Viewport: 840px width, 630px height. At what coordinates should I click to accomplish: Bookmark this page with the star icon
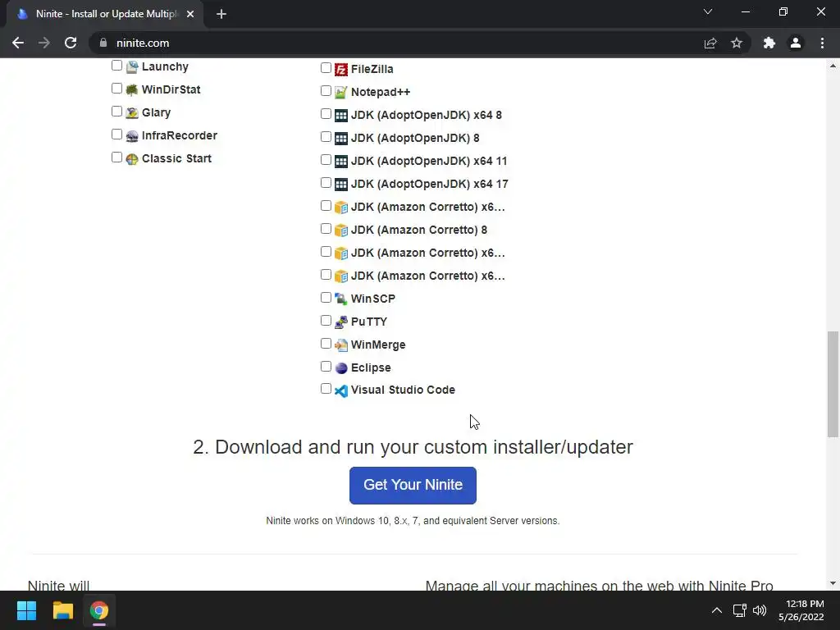point(737,43)
